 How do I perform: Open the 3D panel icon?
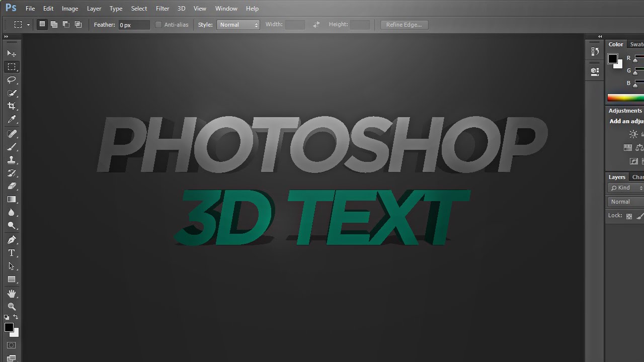pyautogui.click(x=595, y=71)
